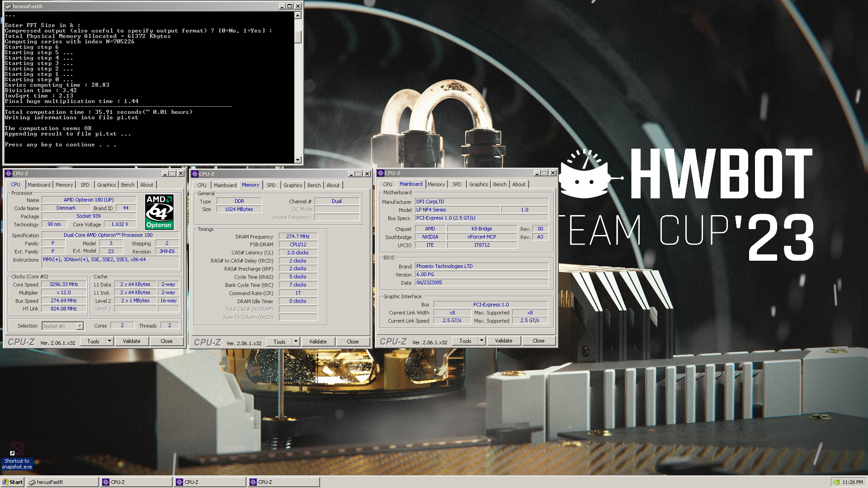Screen dimensions: 868x488
Task: Click the Core Voltage value 1.632 V
Action: point(120,225)
